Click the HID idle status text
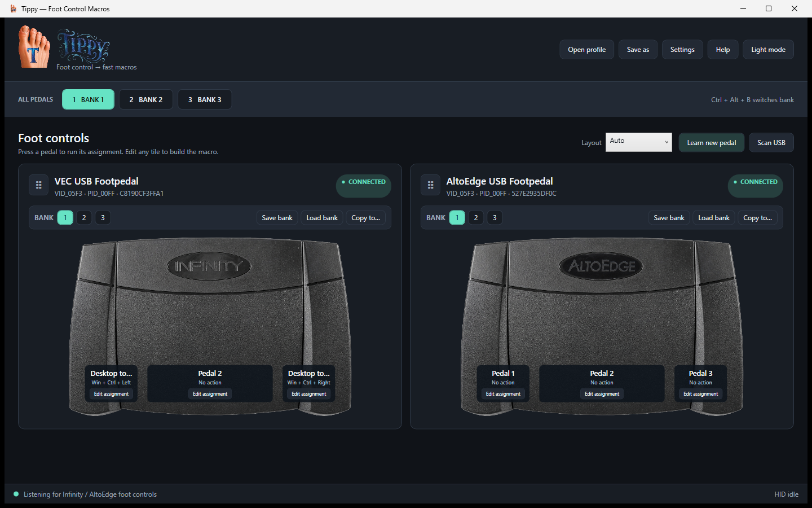Screen dimensions: 812x508 coord(786,494)
